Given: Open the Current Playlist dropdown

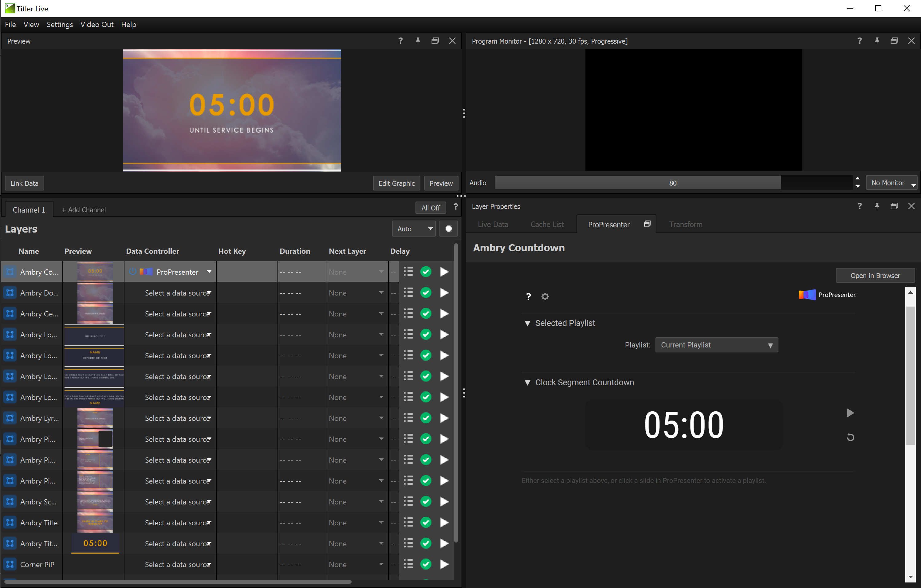Looking at the screenshot, I should tap(716, 344).
